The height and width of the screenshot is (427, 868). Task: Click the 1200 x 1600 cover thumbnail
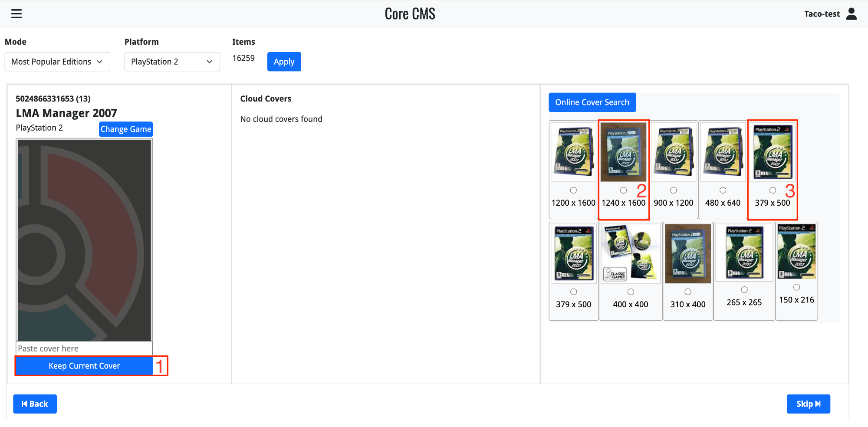573,151
